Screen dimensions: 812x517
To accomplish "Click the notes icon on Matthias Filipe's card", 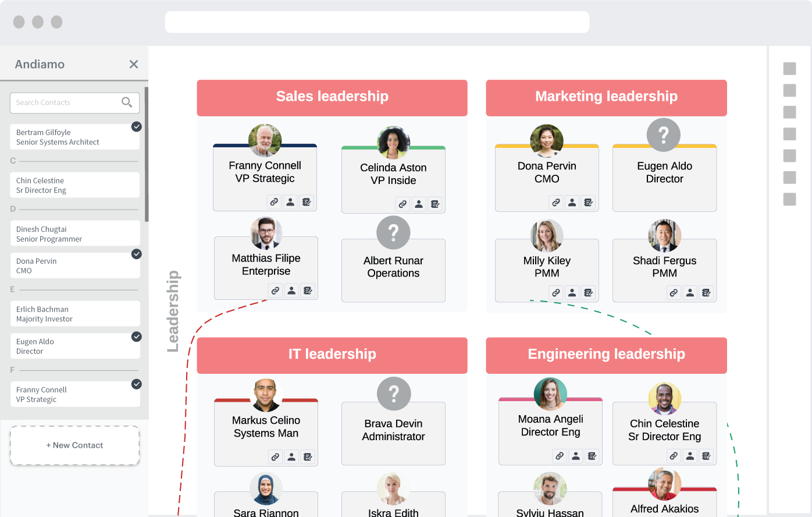I will (x=308, y=291).
